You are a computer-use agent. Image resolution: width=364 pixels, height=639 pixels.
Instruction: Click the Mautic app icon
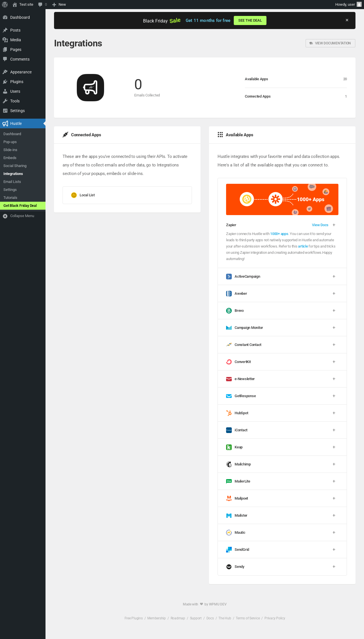pyautogui.click(x=229, y=533)
